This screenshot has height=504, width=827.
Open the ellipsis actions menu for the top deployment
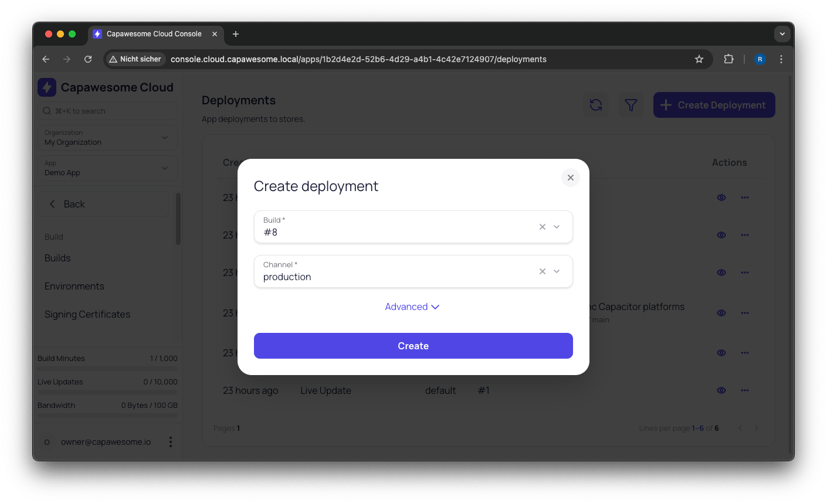tap(745, 197)
